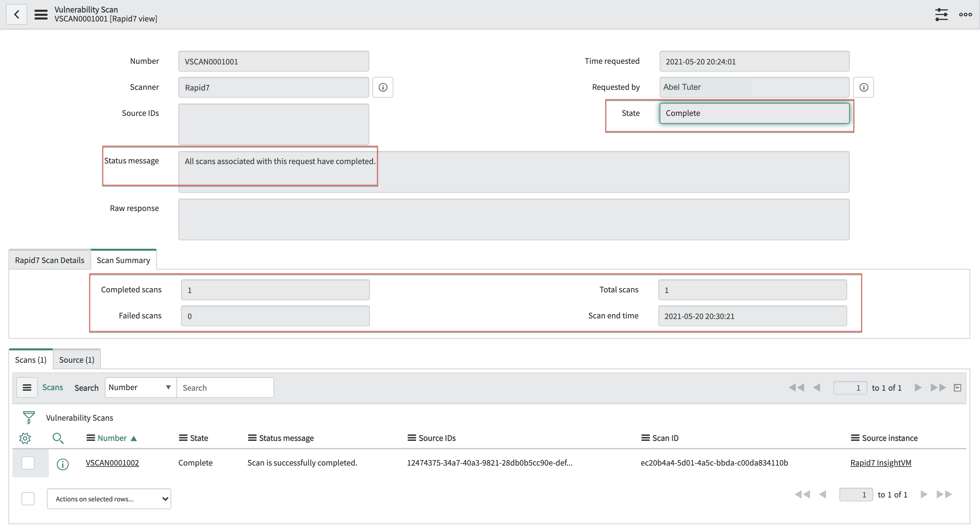Viewport: 980px width, 532px height.
Task: Preview VSCAN0001002 record info icon
Action: (x=63, y=464)
